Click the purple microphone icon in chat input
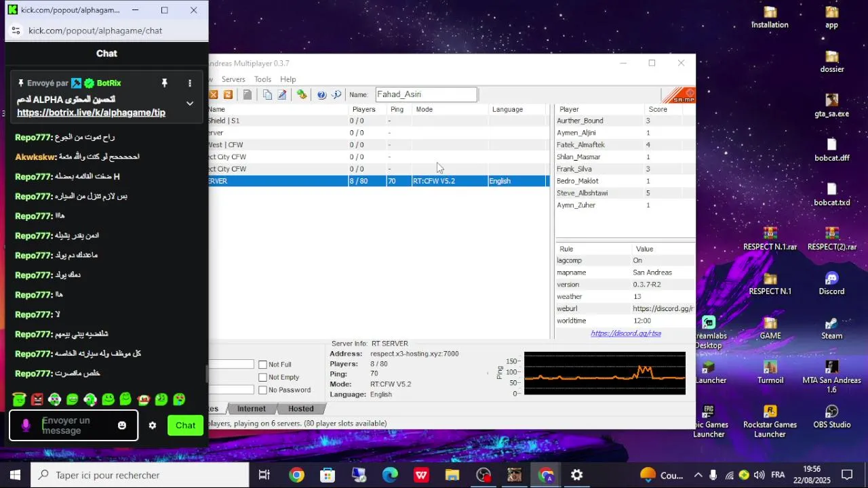 (x=26, y=426)
